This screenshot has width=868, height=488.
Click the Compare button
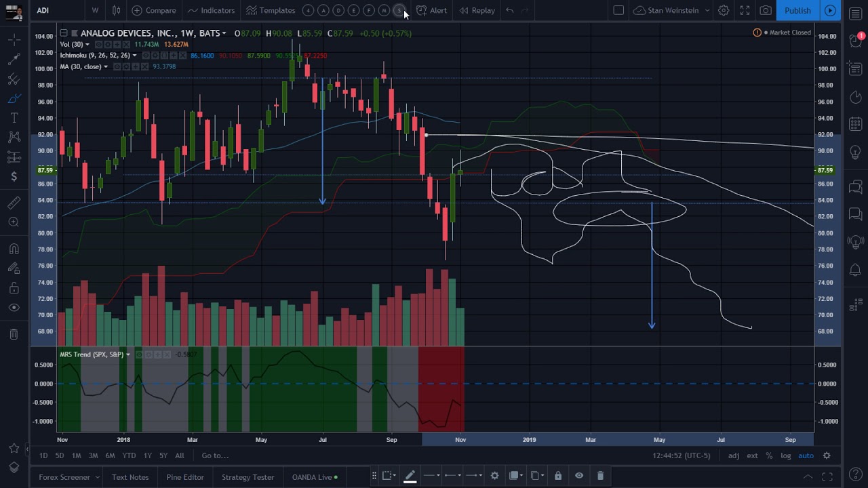pos(154,10)
